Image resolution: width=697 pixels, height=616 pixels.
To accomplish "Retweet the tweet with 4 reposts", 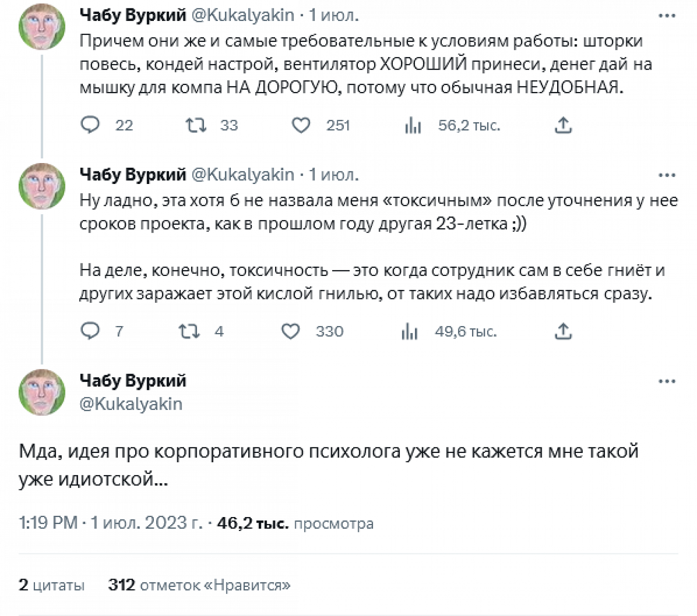I will tap(189, 331).
